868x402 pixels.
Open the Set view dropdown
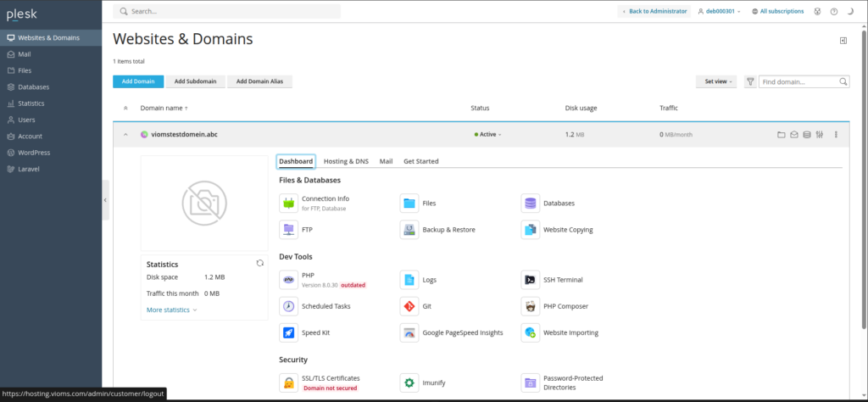coord(716,81)
